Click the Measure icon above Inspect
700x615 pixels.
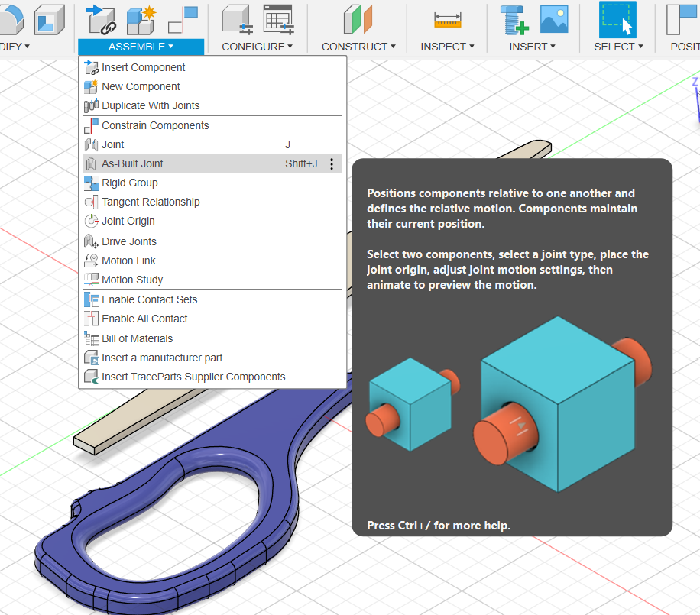coord(447,20)
